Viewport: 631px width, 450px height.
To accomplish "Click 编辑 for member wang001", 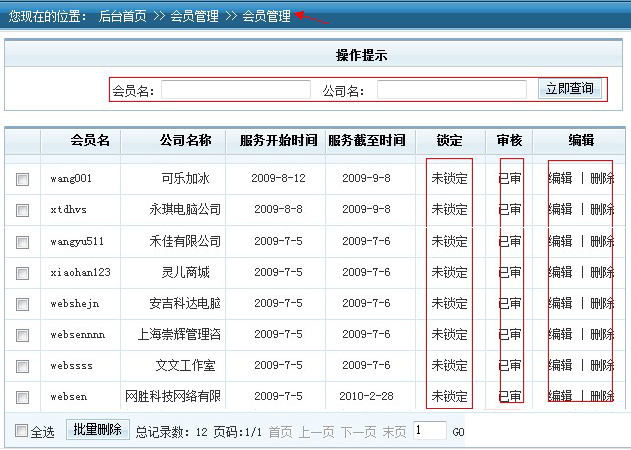I will [560, 178].
